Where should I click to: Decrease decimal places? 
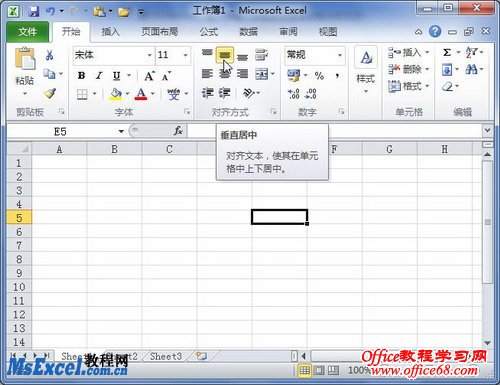click(310, 94)
